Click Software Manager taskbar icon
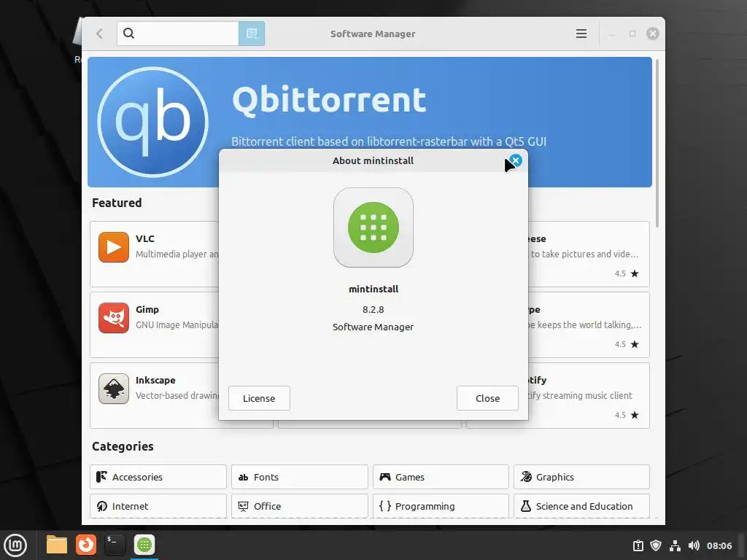This screenshot has height=560, width=747. [x=144, y=545]
